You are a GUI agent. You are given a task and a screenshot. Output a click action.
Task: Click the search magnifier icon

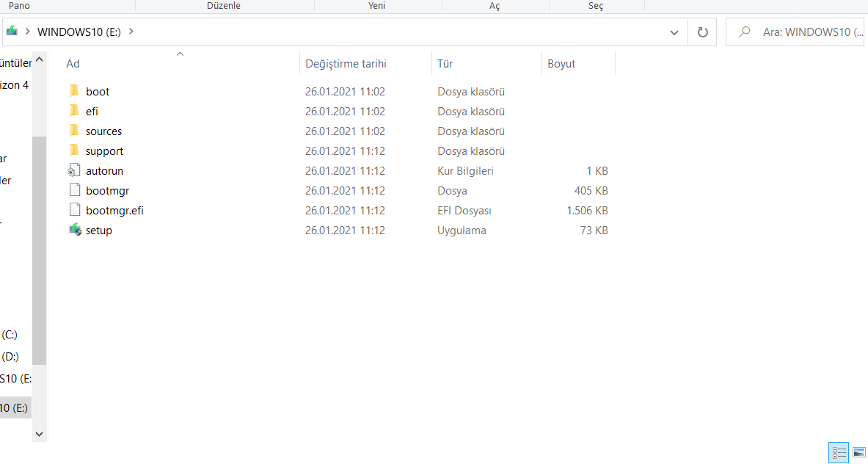(x=745, y=32)
